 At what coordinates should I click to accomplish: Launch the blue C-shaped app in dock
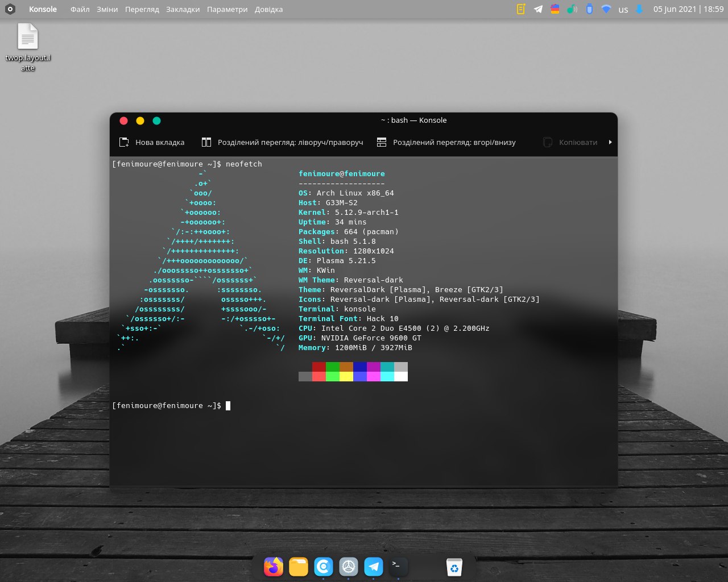tap(324, 566)
